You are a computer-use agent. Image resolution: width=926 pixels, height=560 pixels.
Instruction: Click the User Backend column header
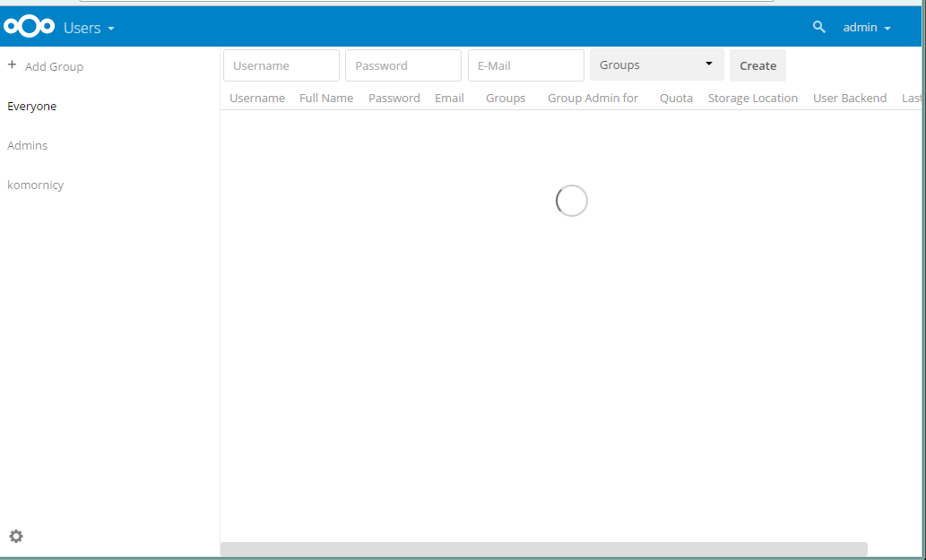(x=850, y=98)
